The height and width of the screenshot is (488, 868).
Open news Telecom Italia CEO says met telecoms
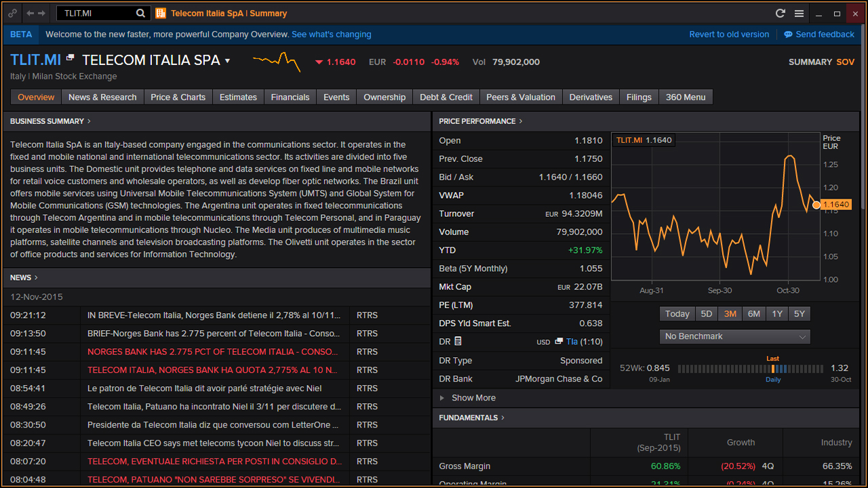pyautogui.click(x=214, y=443)
